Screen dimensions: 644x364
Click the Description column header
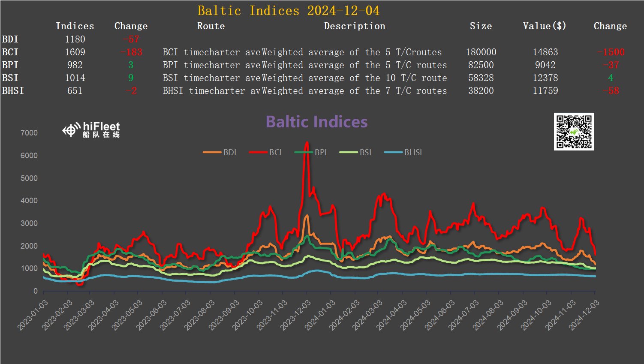pyautogui.click(x=355, y=26)
